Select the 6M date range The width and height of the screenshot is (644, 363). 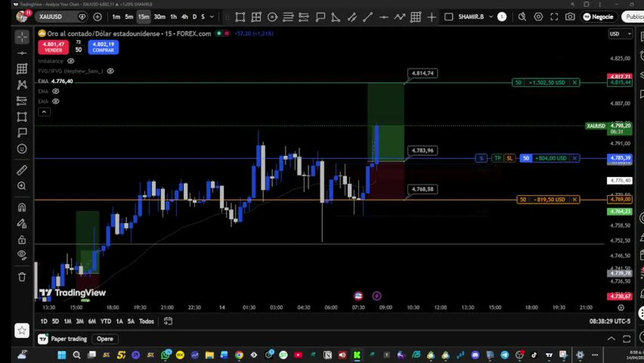tap(92, 321)
